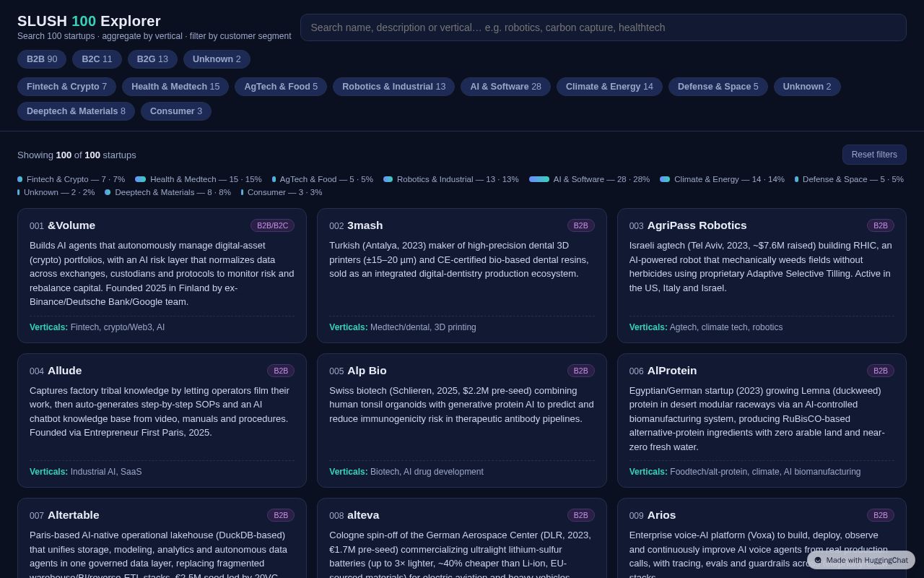
Task: Open the Alp Bio startup card title
Action: tap(367, 371)
